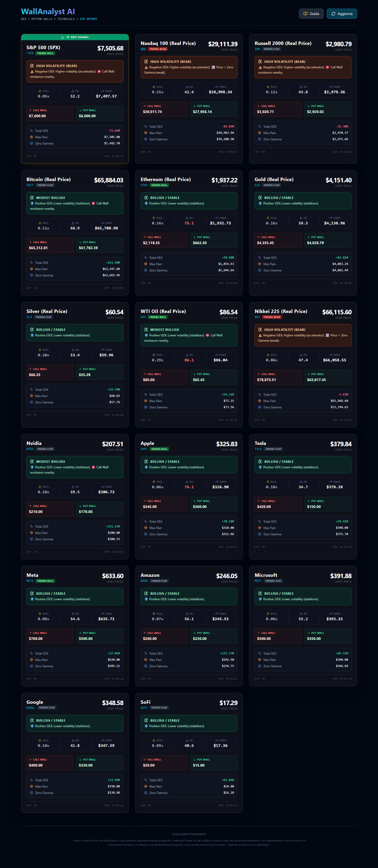Click the Russell 2000 TREND: FLAT badge

272,49
